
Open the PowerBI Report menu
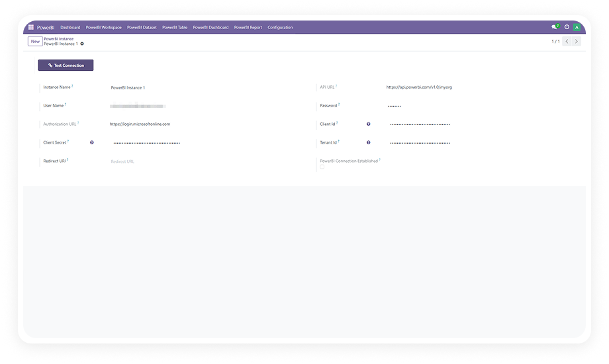[x=248, y=28]
